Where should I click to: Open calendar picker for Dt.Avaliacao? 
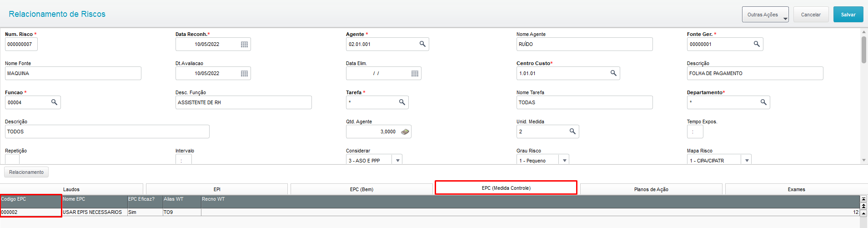[x=244, y=73]
